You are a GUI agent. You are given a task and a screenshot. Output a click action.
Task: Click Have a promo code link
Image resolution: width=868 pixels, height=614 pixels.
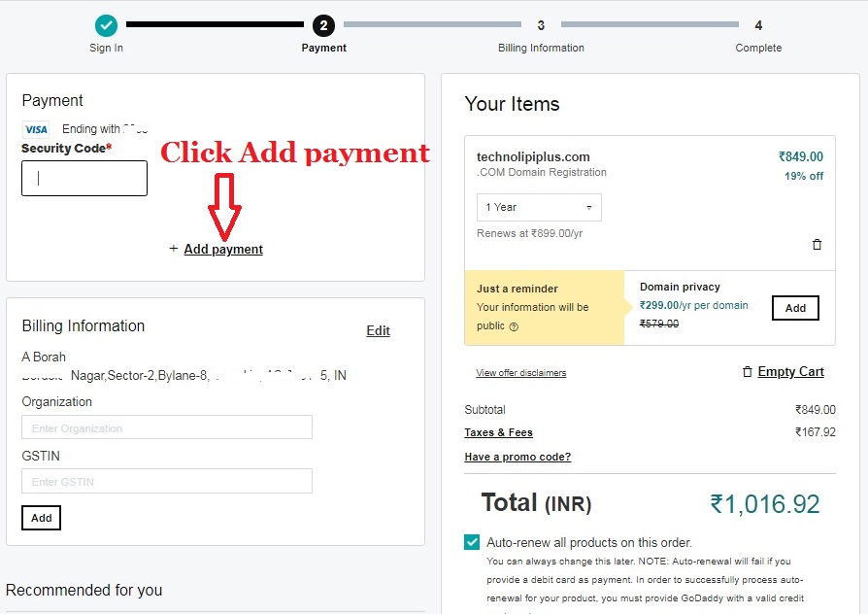[517, 458]
